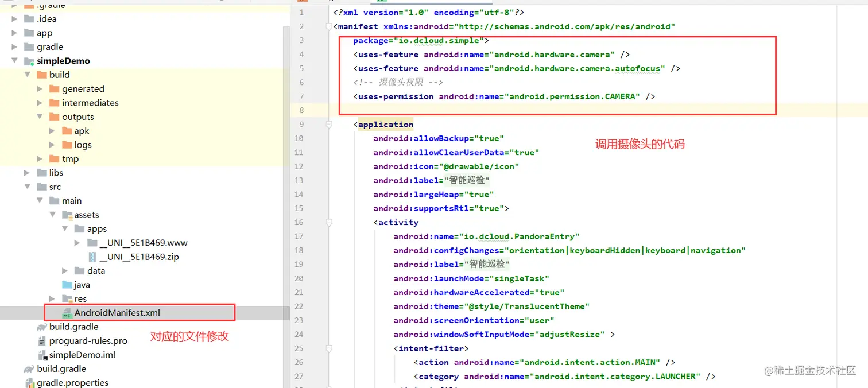
Task: Click the android.permission.CAMERA permission line
Action: click(x=504, y=96)
